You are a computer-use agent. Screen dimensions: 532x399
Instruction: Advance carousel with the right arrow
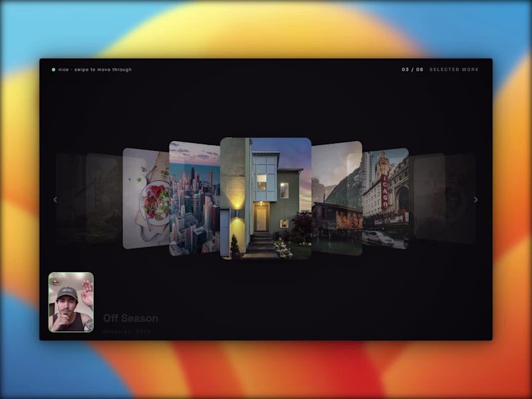(475, 200)
